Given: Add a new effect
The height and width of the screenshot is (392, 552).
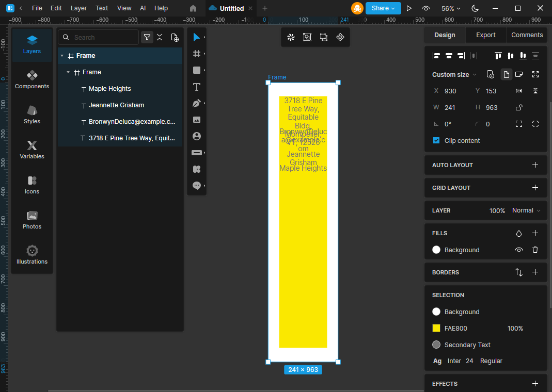Looking at the screenshot, I should coord(535,384).
